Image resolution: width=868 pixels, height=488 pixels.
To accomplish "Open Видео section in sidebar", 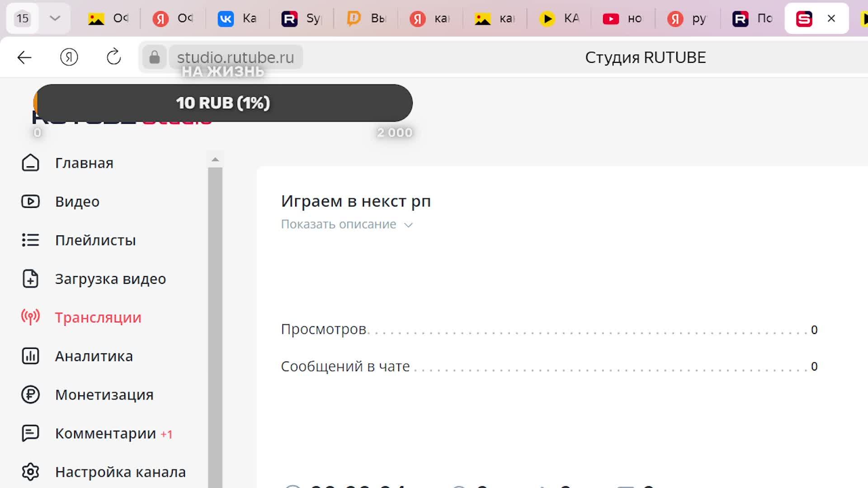I will (x=77, y=202).
